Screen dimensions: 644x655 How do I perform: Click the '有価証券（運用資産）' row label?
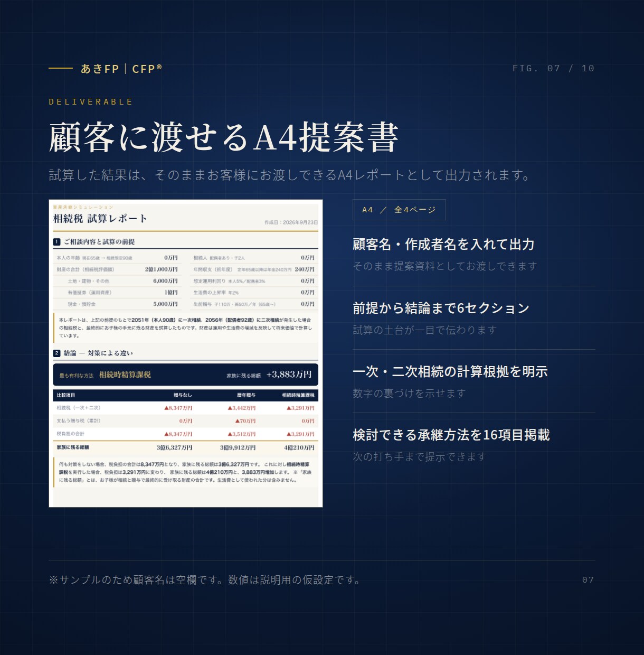90,293
